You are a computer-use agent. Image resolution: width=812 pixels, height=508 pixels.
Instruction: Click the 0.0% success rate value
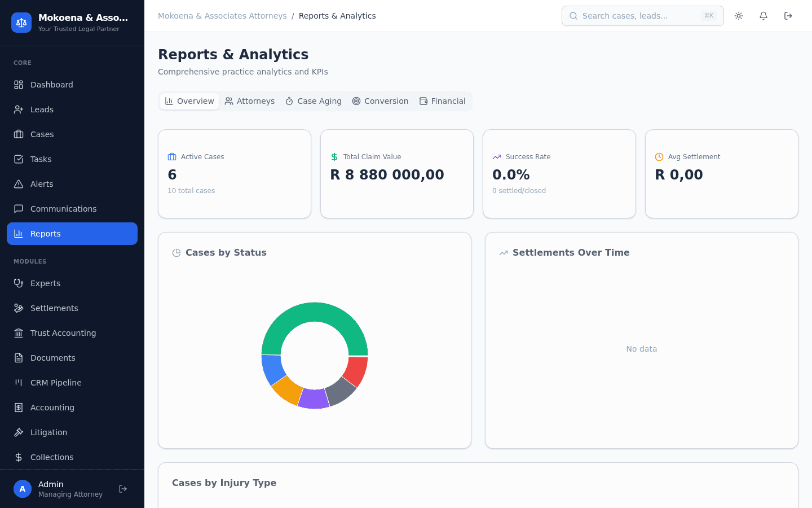pos(511,175)
